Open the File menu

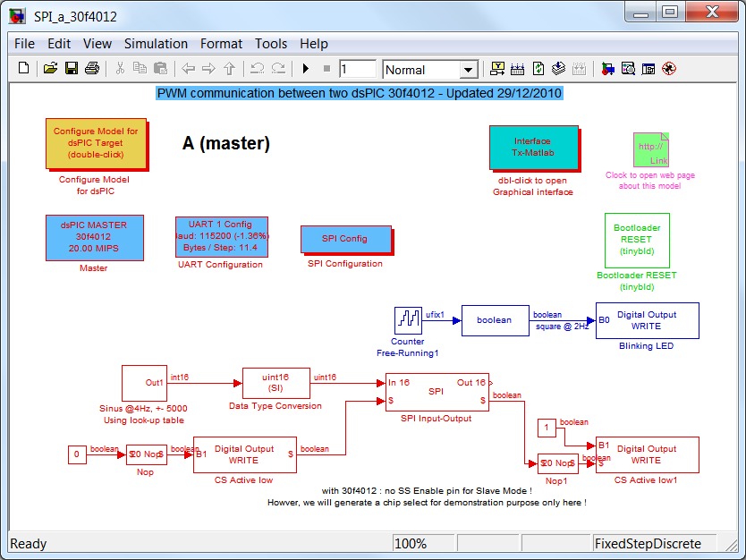pyautogui.click(x=24, y=44)
